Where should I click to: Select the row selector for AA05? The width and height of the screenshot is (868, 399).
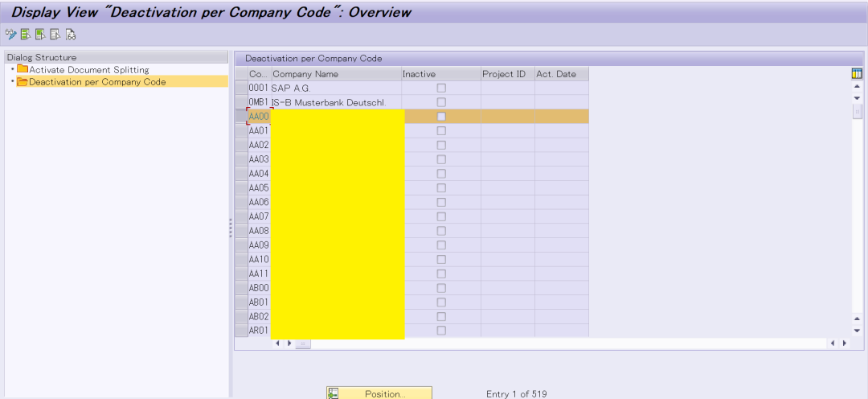point(241,188)
